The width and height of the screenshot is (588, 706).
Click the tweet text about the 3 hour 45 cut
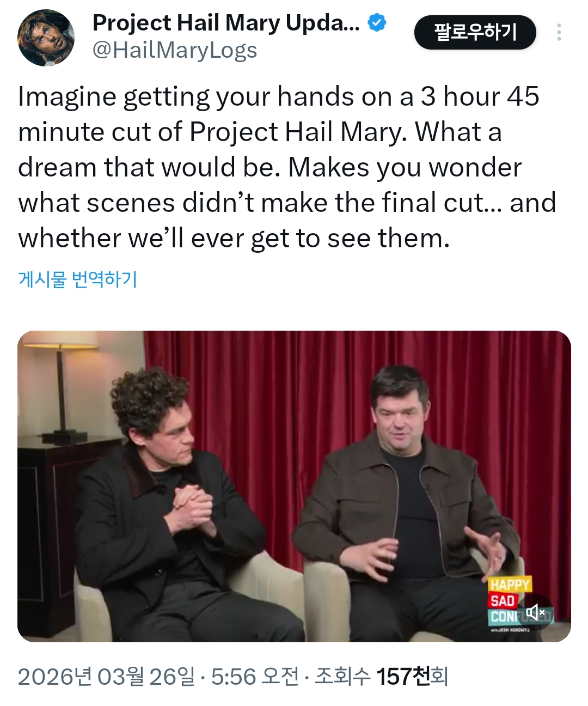287,167
